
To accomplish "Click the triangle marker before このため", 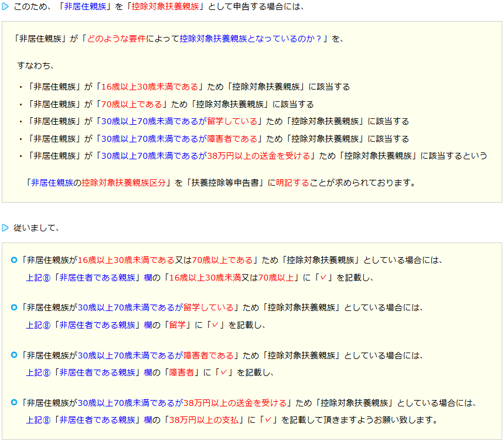I will coord(5,6).
